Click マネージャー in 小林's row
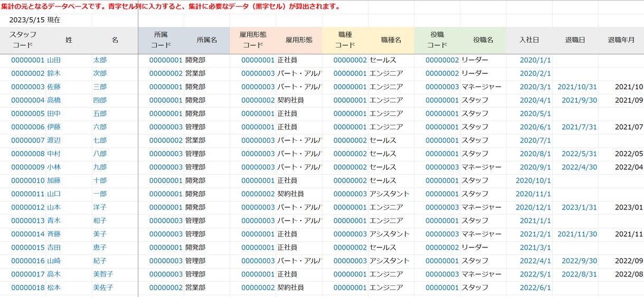 tap(481, 167)
